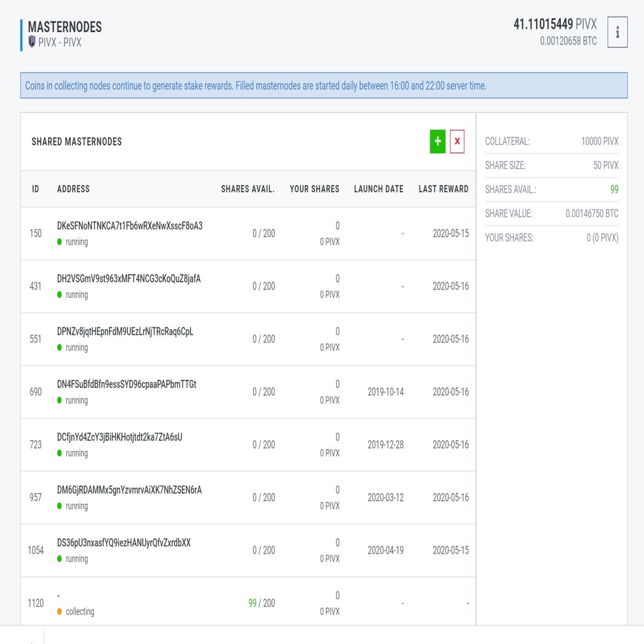The height and width of the screenshot is (644, 644).
Task: Click the red X remove button
Action: (457, 142)
